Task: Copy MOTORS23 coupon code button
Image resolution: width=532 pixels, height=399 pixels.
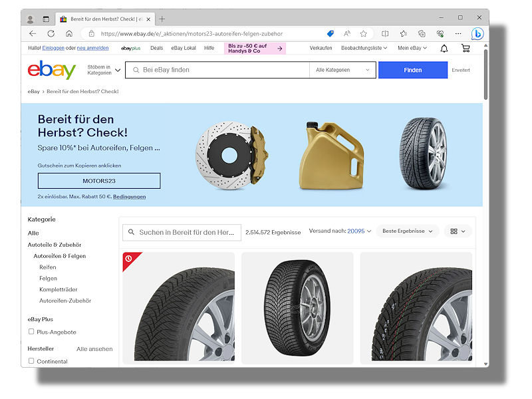Action: click(99, 181)
